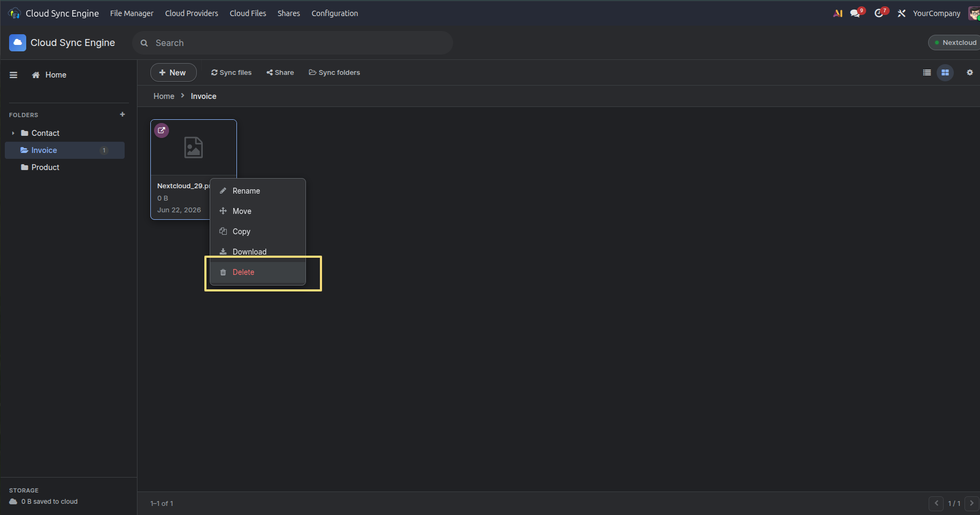
Task: Click the user avatar in top bar
Action: coord(974,13)
